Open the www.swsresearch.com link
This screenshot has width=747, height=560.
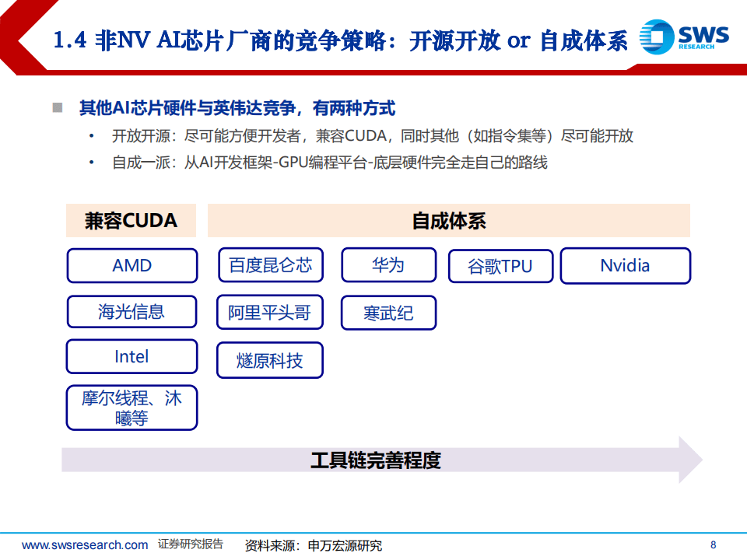pos(85,544)
